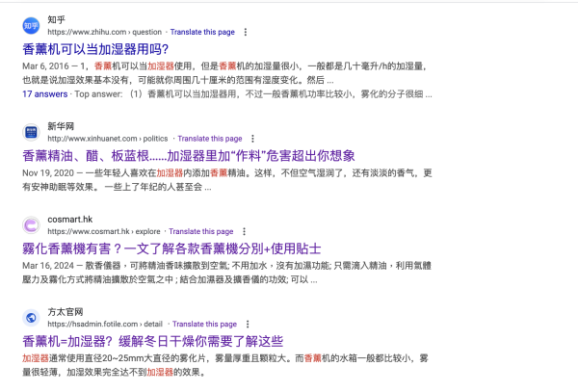Translate the fotile.com result page
Screen dimensions: 578x392
coord(210,325)
